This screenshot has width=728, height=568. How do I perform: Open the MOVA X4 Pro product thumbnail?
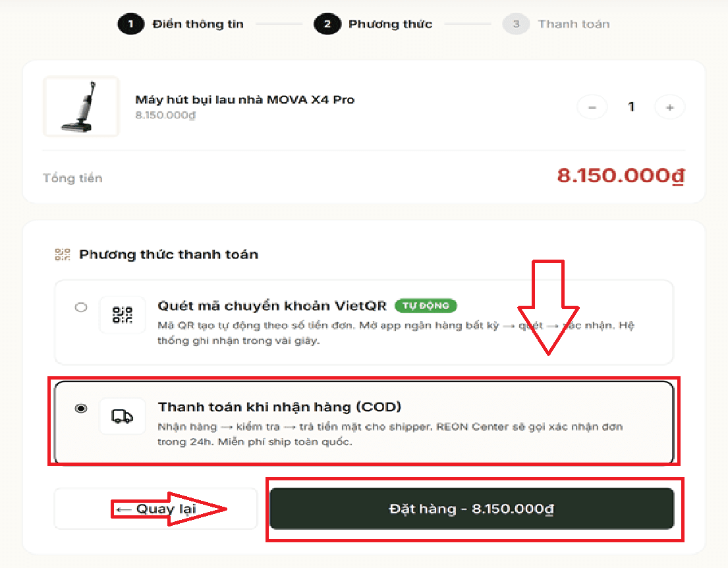click(x=81, y=107)
